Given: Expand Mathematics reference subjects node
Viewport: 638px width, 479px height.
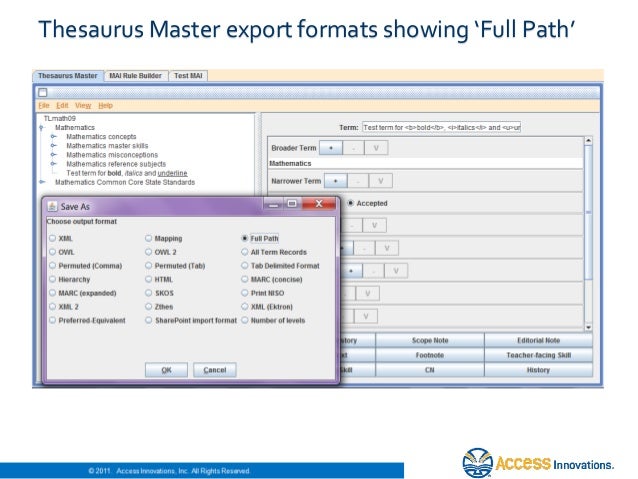Looking at the screenshot, I should click(53, 164).
